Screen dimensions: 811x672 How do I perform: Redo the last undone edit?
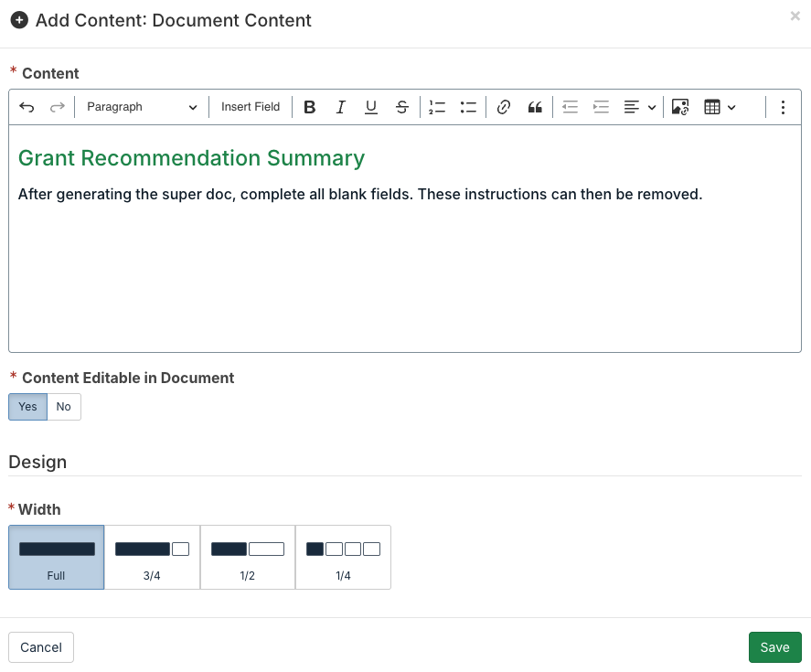(57, 107)
